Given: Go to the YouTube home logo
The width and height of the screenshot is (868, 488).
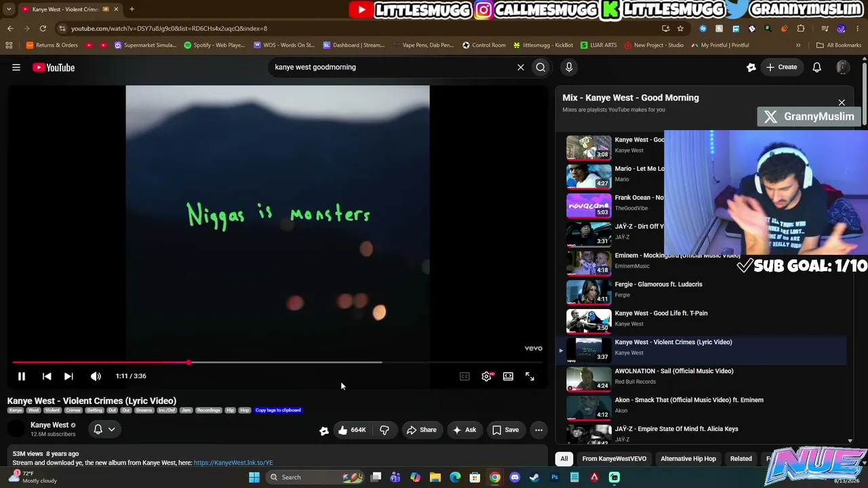Looking at the screenshot, I should [x=54, y=67].
